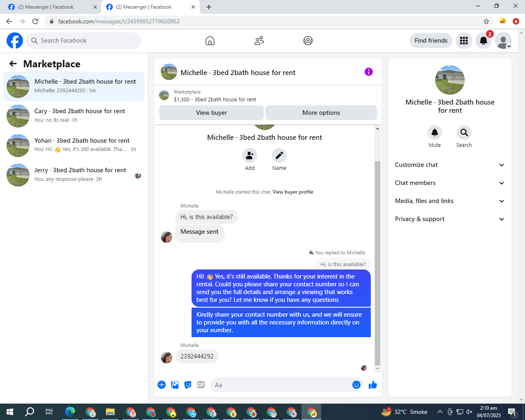Click Michelle's phone number message 2392444292
Viewport: 525px width, 420px height.
tap(197, 356)
